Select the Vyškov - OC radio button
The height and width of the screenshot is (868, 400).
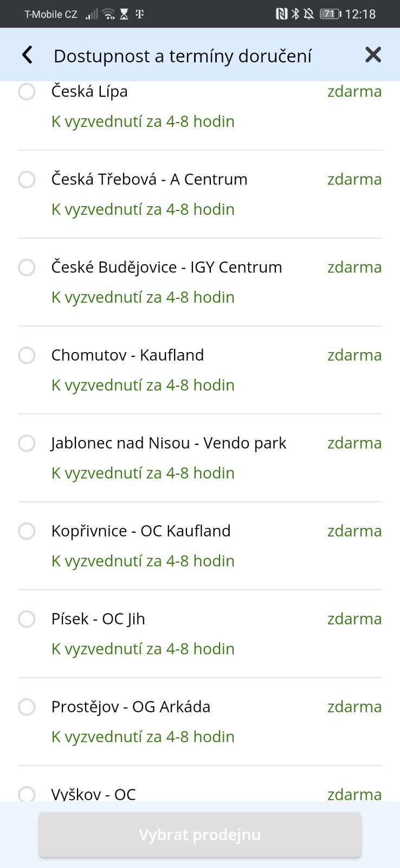click(x=27, y=794)
